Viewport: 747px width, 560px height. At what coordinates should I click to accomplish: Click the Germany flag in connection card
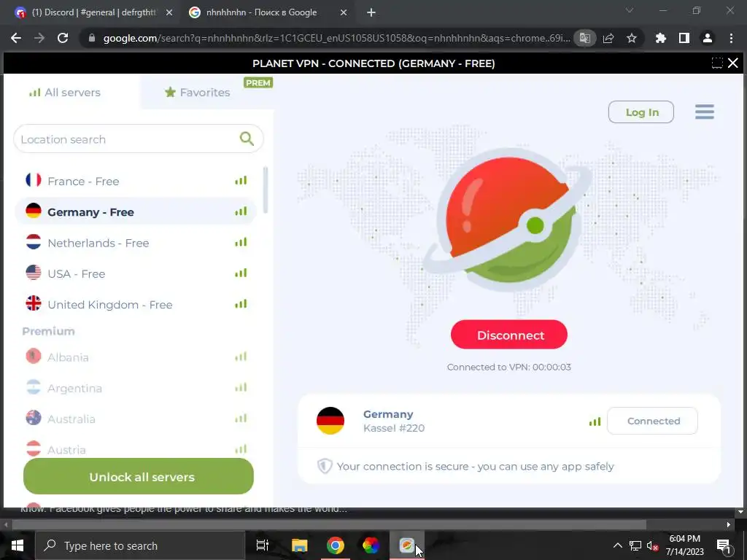click(330, 421)
